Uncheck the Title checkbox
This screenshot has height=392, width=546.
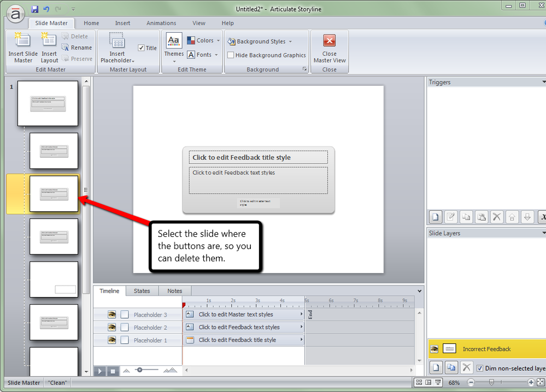[x=141, y=48]
